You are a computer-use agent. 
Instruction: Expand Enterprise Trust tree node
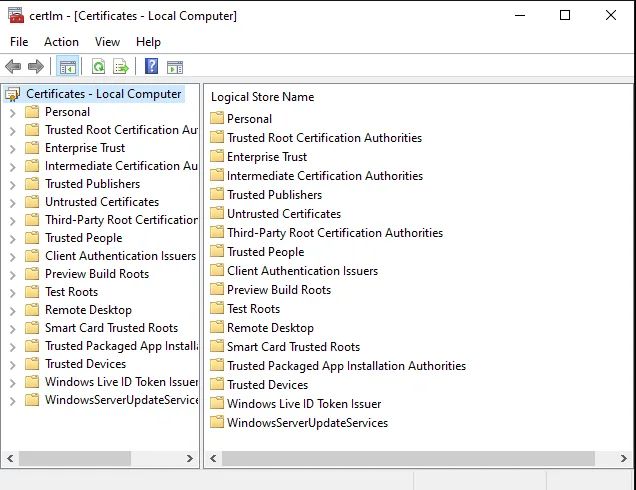pyautogui.click(x=13, y=149)
